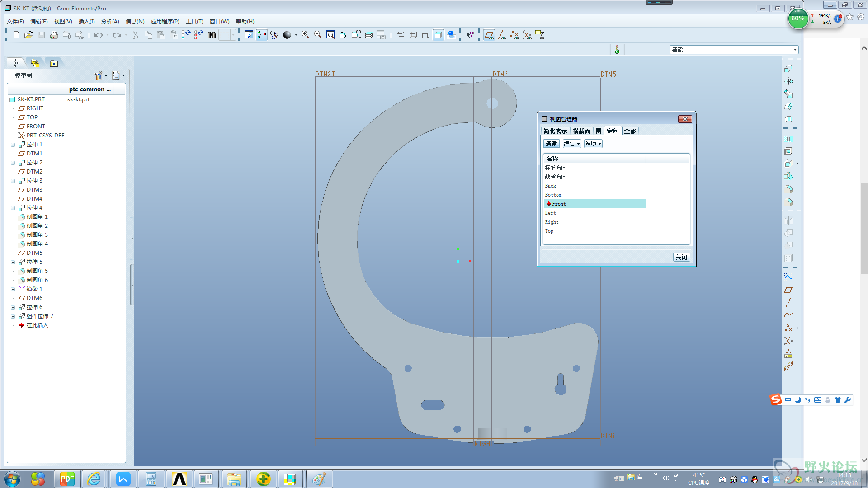868x488 pixels.
Task: Select the Right orientation in list
Action: tap(552, 222)
